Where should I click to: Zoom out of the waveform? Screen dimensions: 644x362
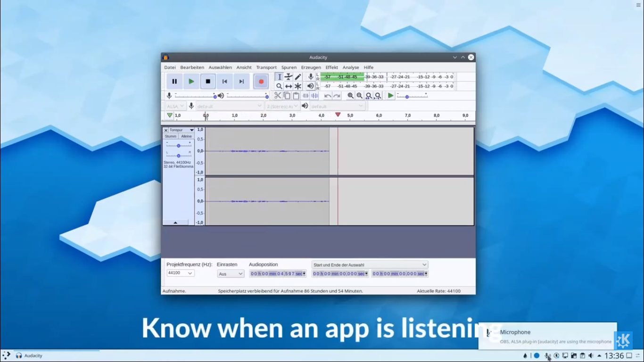[x=360, y=96]
